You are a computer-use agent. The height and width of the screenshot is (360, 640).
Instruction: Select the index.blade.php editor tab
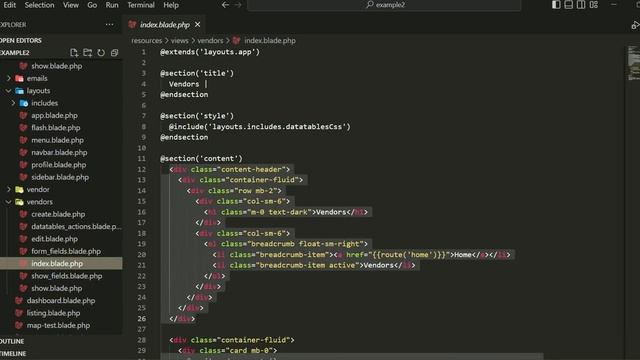[165, 24]
